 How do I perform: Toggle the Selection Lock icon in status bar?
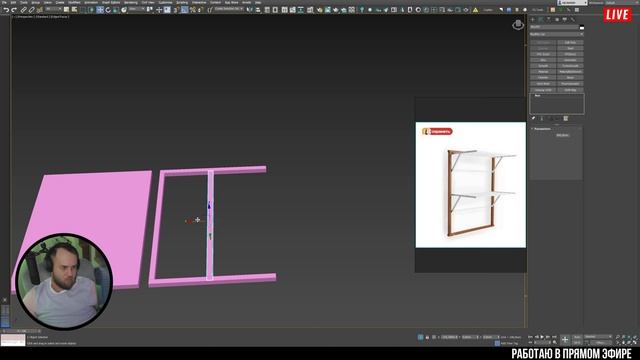(x=427, y=337)
